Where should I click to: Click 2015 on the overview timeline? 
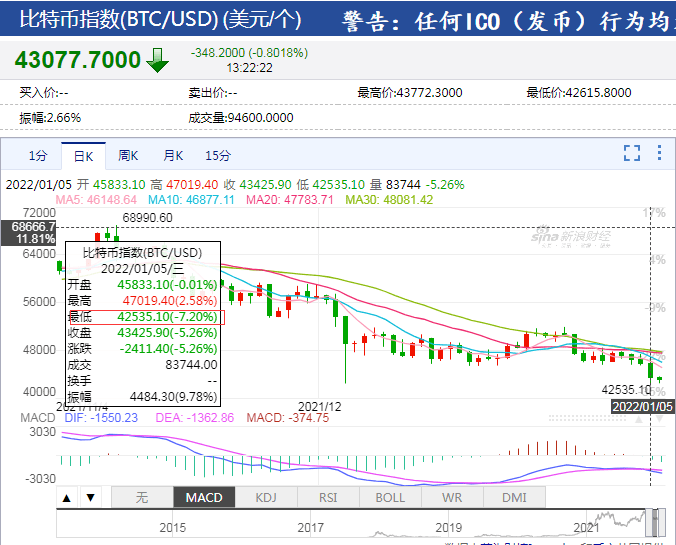pyautogui.click(x=172, y=528)
